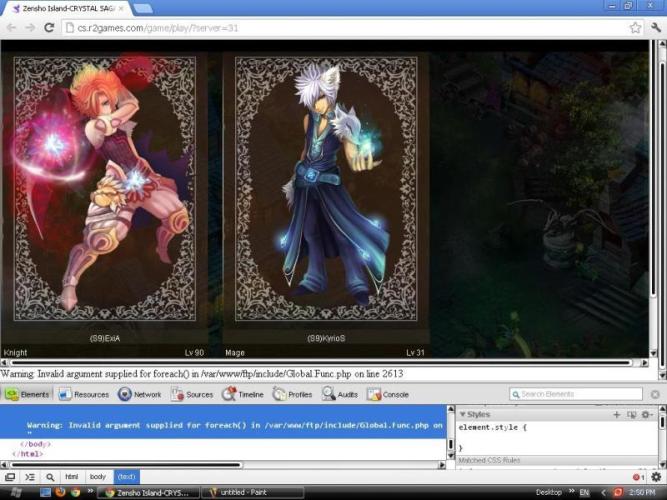Screen dimensions: 667x500
Task: Open the Styles gear settings dropdown
Action: tap(647, 414)
